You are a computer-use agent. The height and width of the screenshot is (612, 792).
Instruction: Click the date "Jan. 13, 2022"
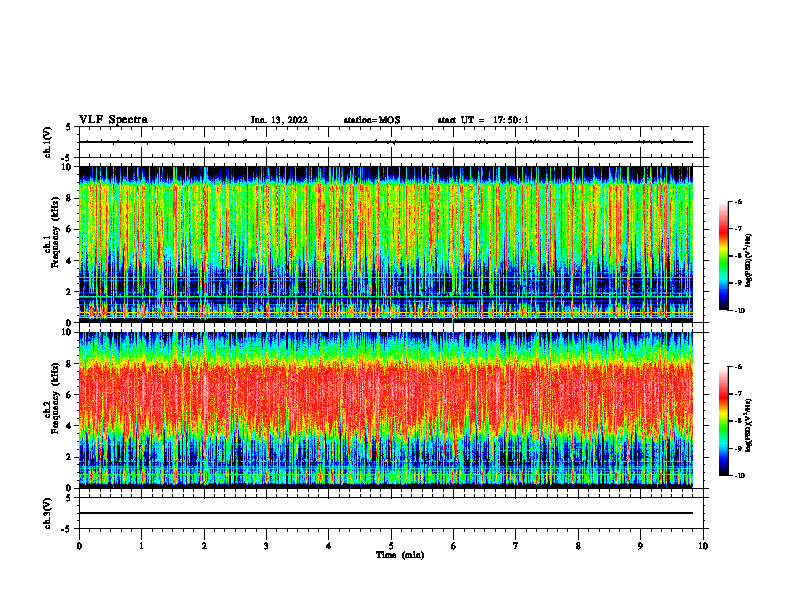coord(279,120)
